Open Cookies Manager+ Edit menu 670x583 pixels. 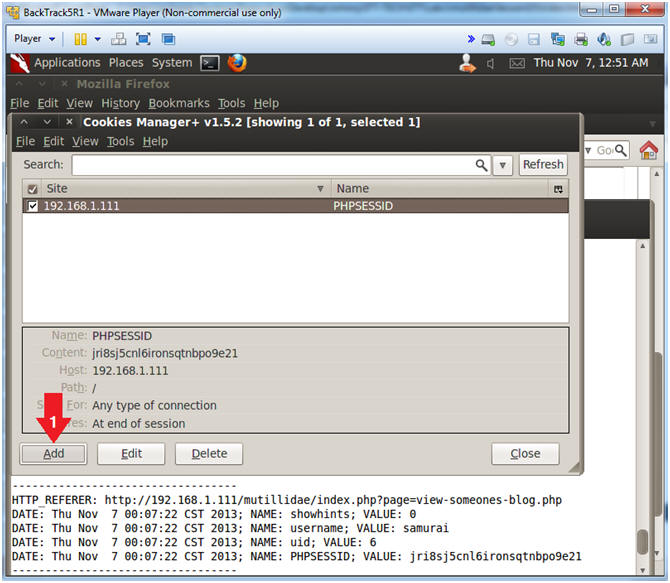(x=53, y=141)
